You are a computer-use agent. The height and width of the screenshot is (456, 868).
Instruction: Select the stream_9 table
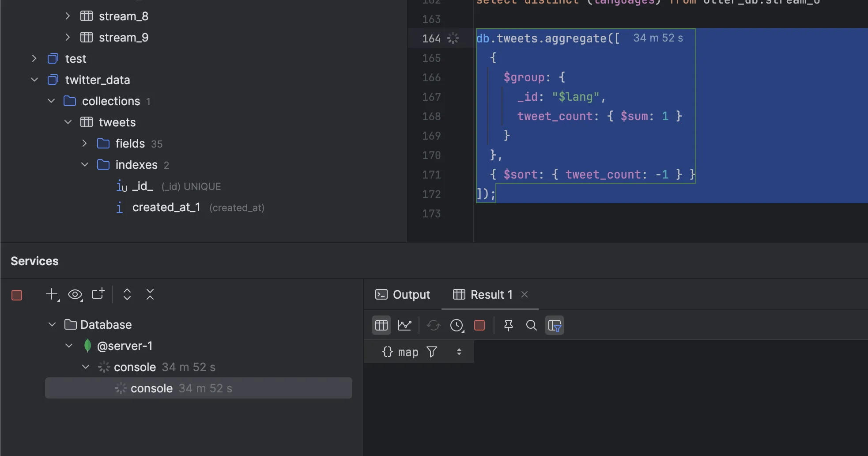tap(123, 38)
